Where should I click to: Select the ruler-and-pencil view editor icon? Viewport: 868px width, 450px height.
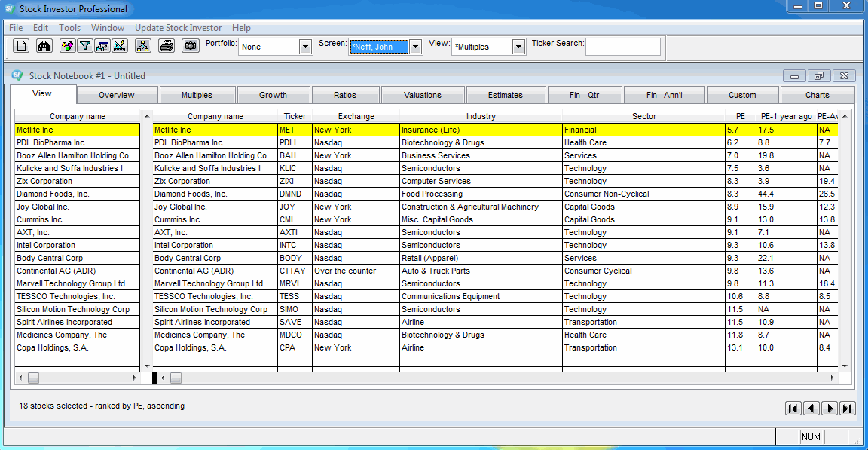(119, 45)
